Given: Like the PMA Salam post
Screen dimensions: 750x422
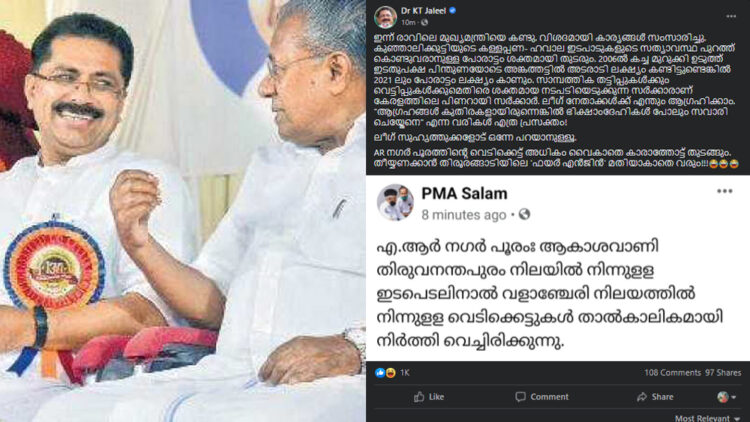Looking at the screenshot, I should 429,397.
